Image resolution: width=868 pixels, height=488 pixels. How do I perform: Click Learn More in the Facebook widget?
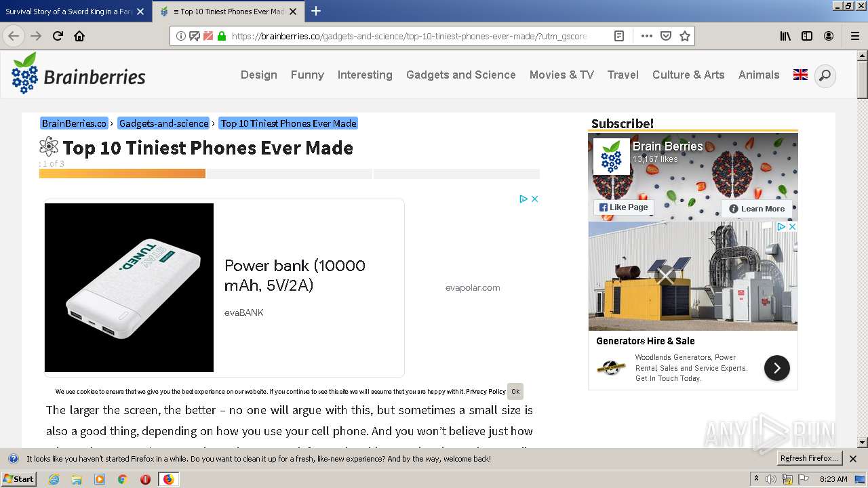pyautogui.click(x=757, y=209)
